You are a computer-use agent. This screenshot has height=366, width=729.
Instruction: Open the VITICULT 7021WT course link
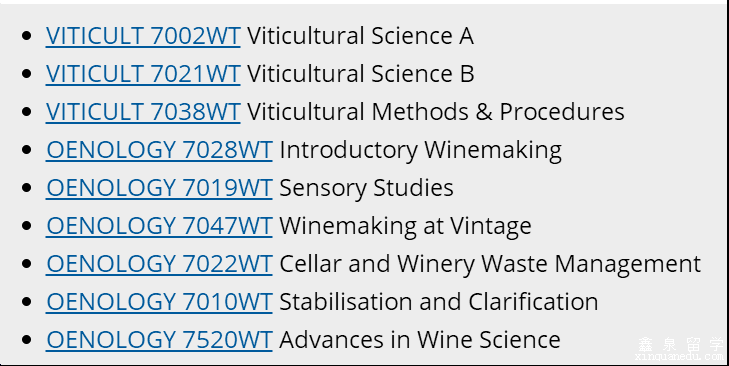coord(143,74)
